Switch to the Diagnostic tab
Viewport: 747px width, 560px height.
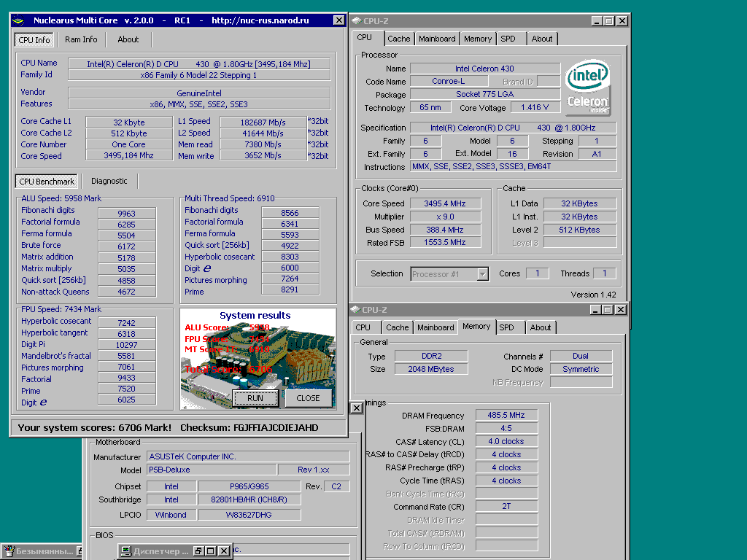109,181
